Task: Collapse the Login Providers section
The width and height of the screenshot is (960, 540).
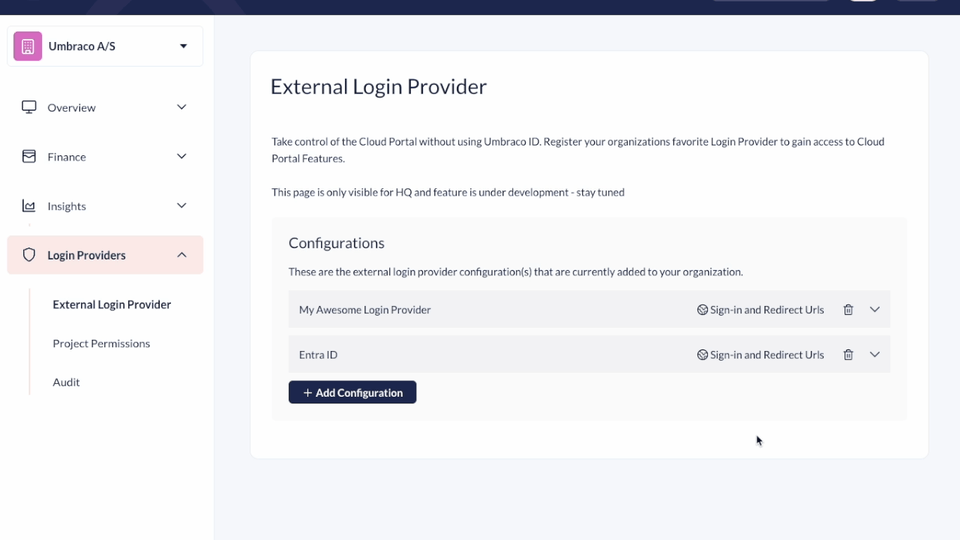Action: pos(182,255)
